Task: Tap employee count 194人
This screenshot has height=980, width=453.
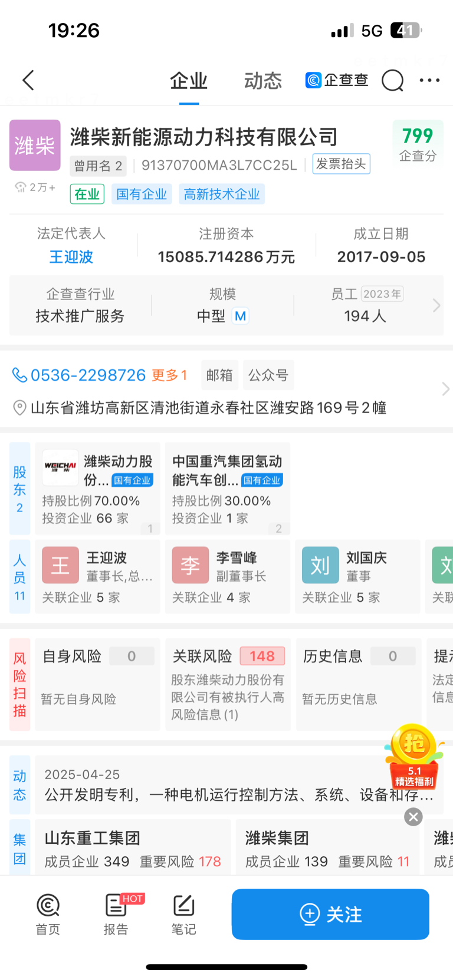Action: coord(365,316)
